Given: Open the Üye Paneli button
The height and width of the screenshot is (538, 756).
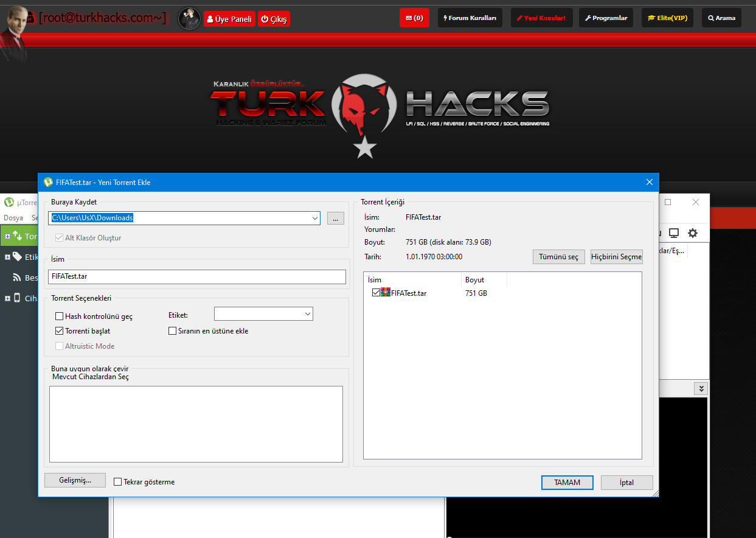Looking at the screenshot, I should point(229,19).
